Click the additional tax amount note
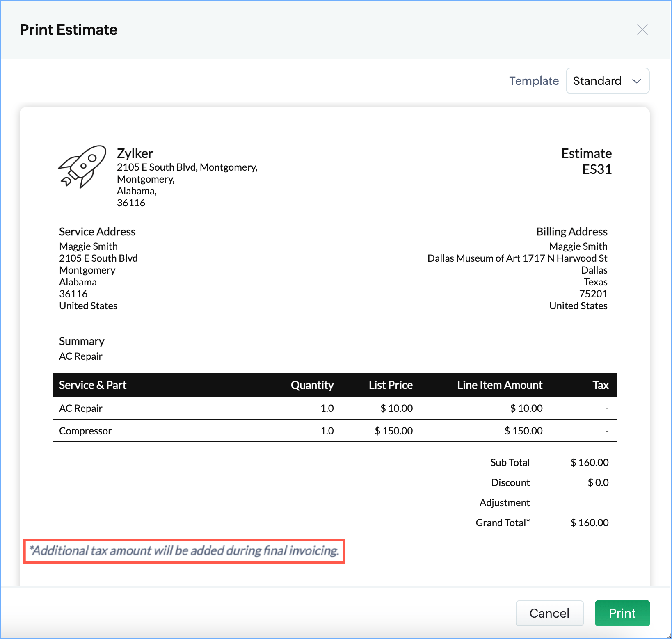Image resolution: width=672 pixels, height=639 pixels. coord(184,550)
